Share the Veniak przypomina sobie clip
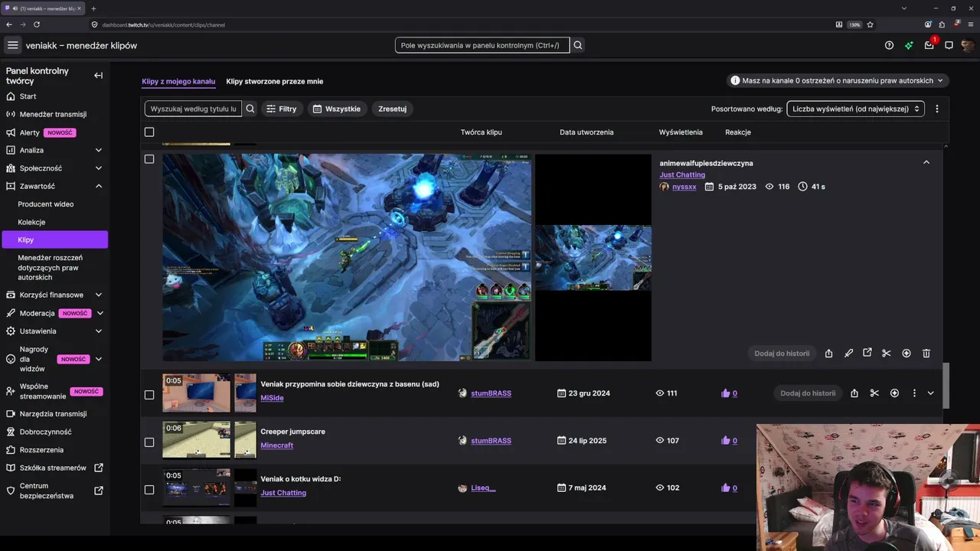The image size is (980, 551). click(x=854, y=393)
